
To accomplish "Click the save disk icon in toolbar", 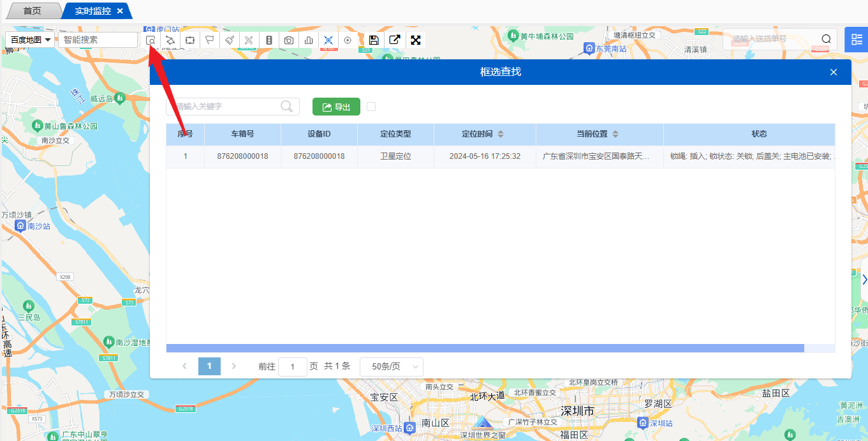I will point(374,40).
